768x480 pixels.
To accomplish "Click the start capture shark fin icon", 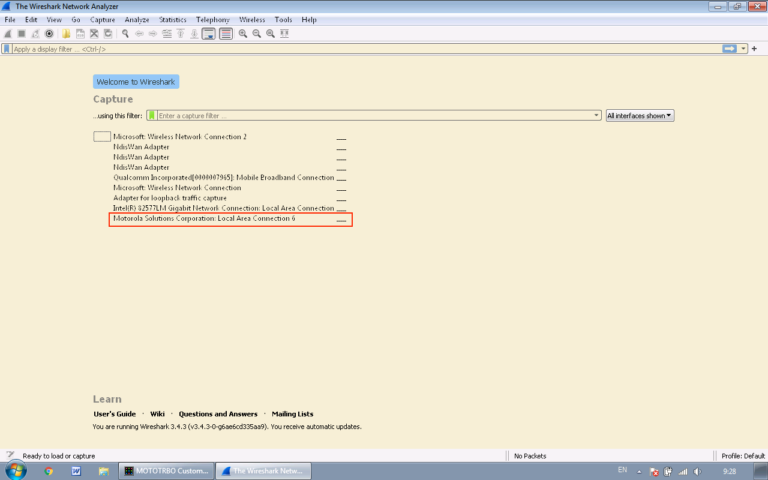I will (8, 33).
